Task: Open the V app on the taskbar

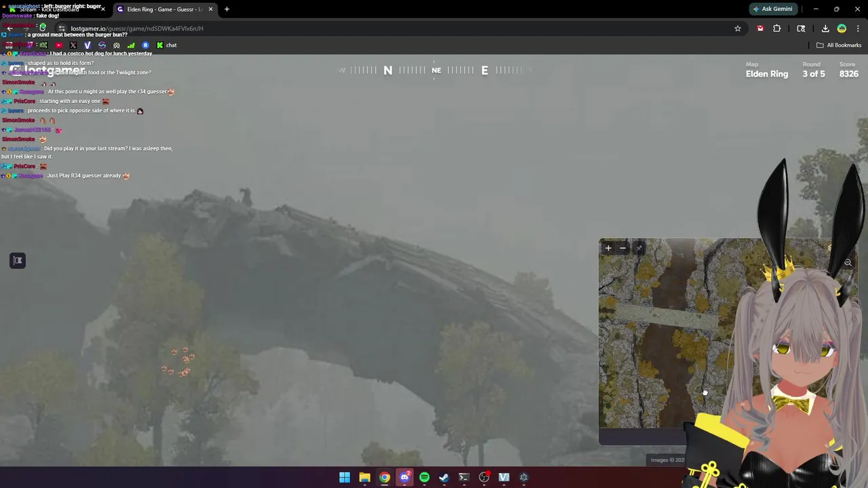Action: coord(504,477)
